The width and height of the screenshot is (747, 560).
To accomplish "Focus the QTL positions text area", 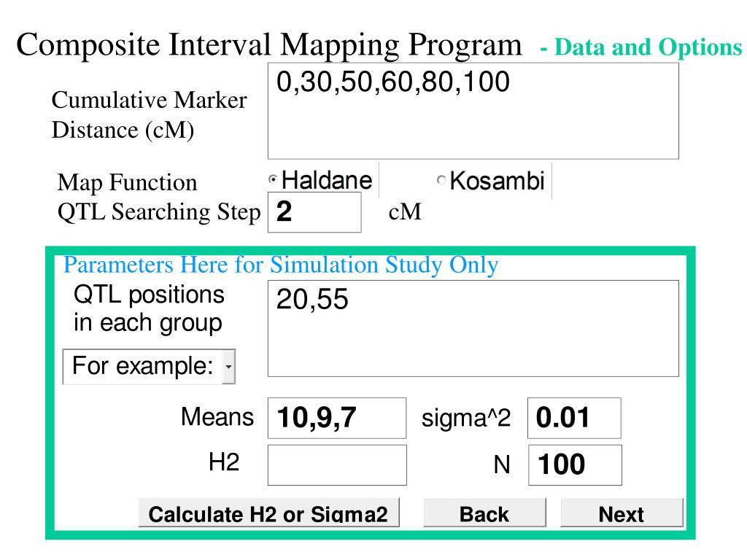I will [x=473, y=329].
